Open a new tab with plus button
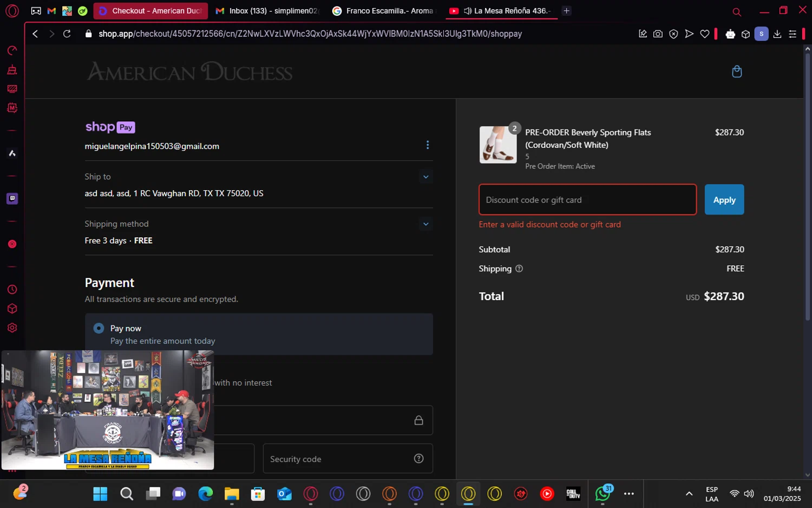 [x=566, y=11]
